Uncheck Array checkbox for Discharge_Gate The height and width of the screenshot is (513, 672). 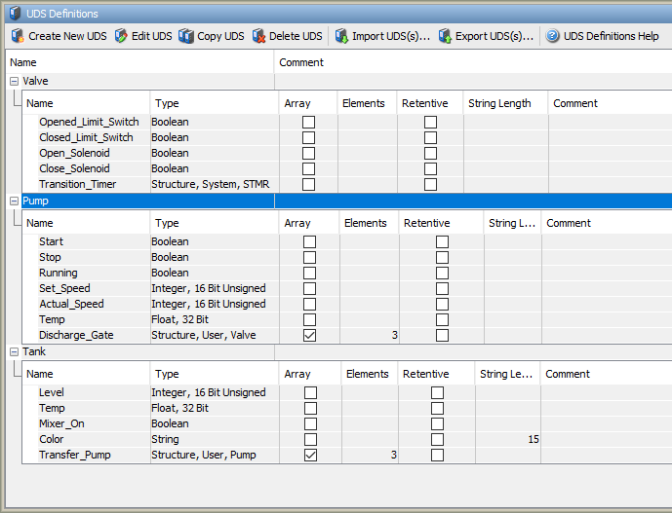pos(309,335)
